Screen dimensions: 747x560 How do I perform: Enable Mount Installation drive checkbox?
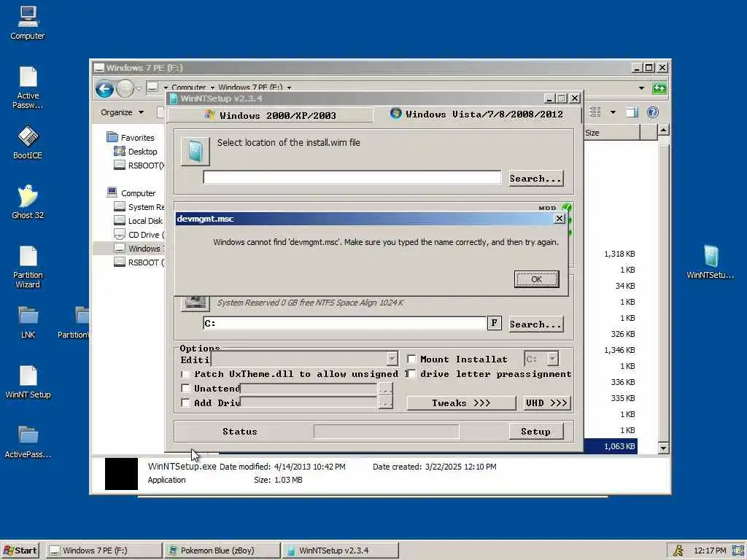pyautogui.click(x=411, y=359)
